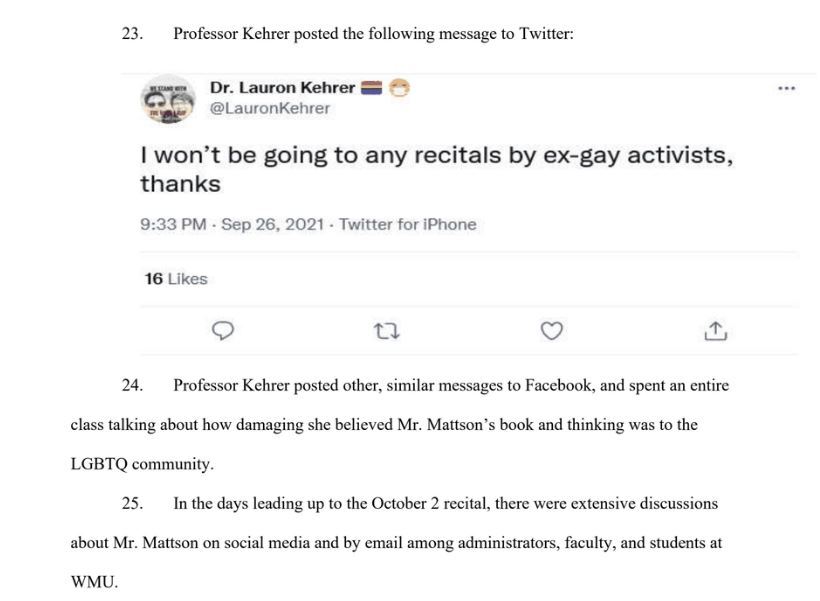
Task: Click the WMU text at the bottom
Action: tap(94, 582)
